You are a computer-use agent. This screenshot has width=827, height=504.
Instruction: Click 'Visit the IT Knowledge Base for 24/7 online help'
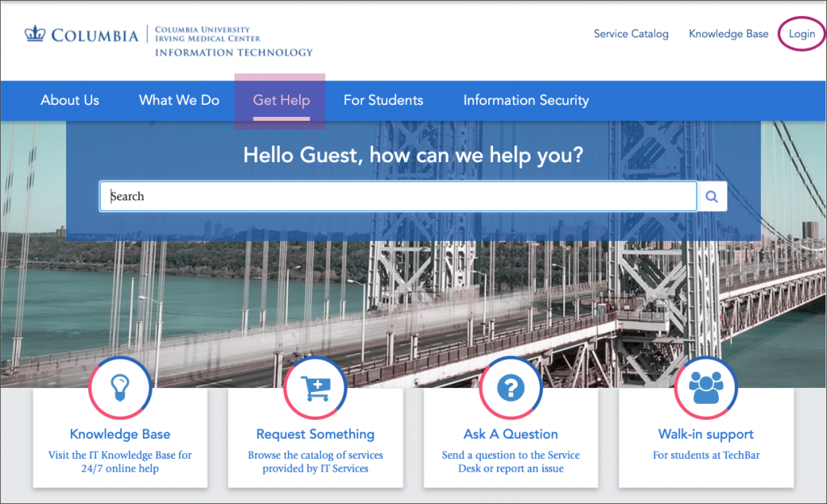coord(120,461)
